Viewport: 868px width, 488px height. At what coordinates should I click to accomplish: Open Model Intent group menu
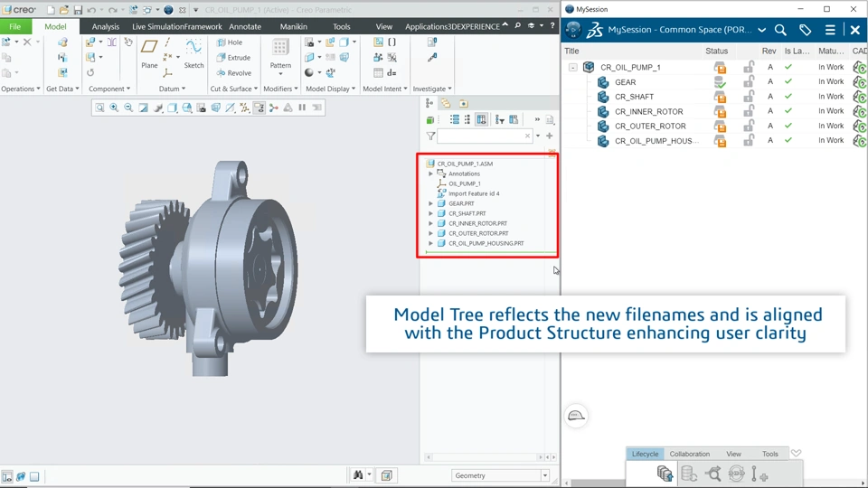pyautogui.click(x=385, y=89)
